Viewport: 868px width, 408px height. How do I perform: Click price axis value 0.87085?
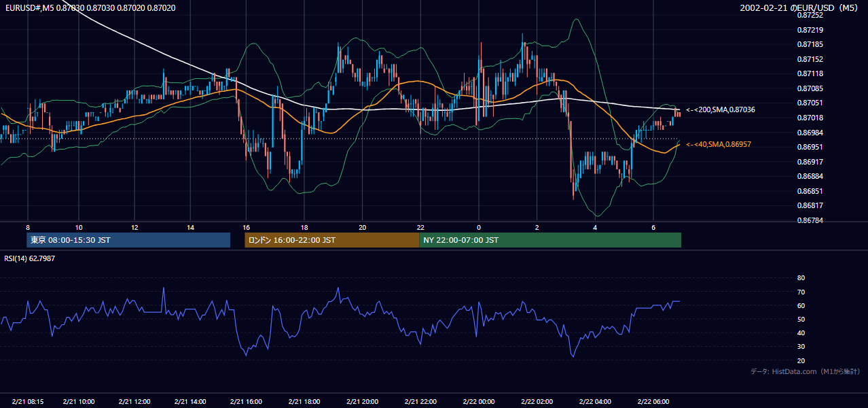tap(810, 88)
